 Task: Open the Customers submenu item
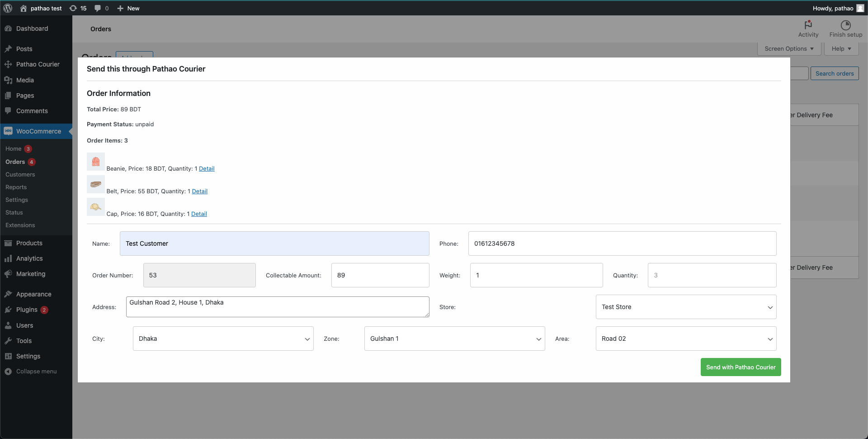[20, 174]
